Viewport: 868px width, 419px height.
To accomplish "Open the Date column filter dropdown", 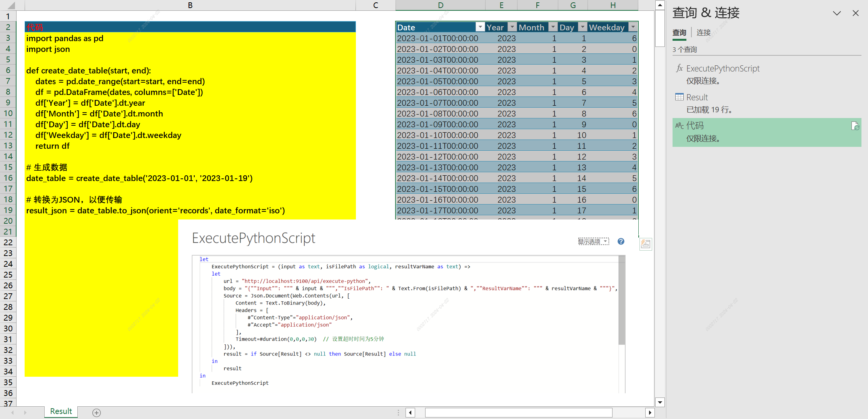I will tap(480, 27).
